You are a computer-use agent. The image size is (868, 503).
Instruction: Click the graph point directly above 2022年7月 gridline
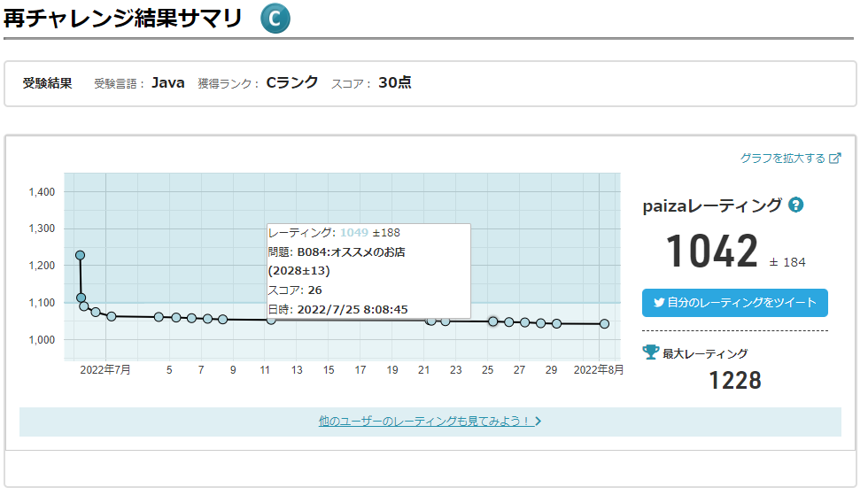111,316
